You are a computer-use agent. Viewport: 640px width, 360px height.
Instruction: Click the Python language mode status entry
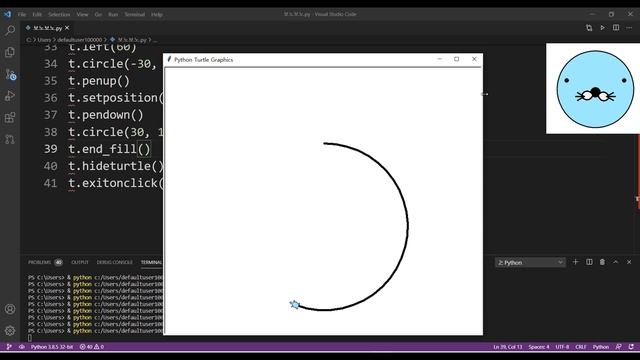(601, 347)
